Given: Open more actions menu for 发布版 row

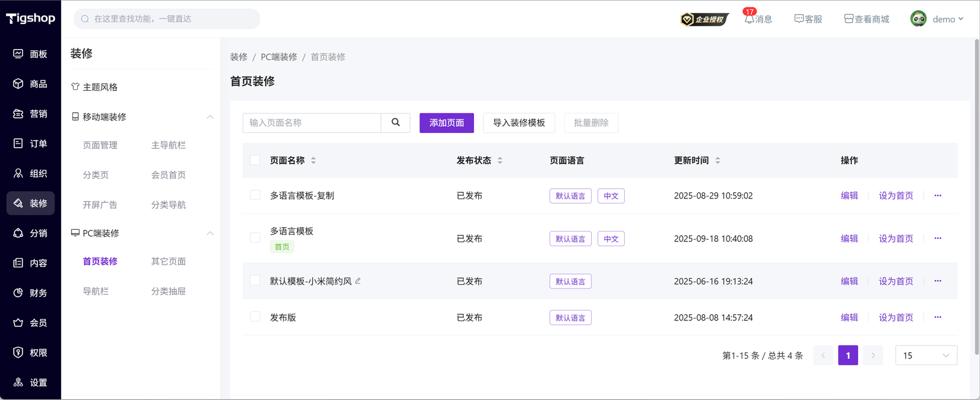Looking at the screenshot, I should click(937, 317).
